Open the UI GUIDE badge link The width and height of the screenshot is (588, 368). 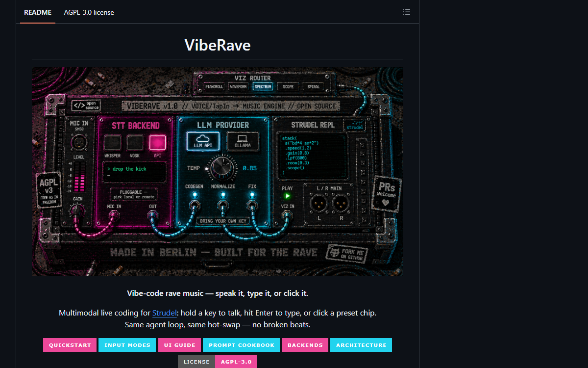click(x=180, y=345)
